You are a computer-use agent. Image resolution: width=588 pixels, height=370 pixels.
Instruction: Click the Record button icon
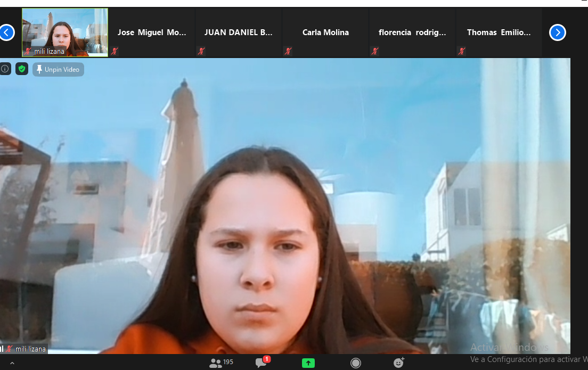click(356, 363)
